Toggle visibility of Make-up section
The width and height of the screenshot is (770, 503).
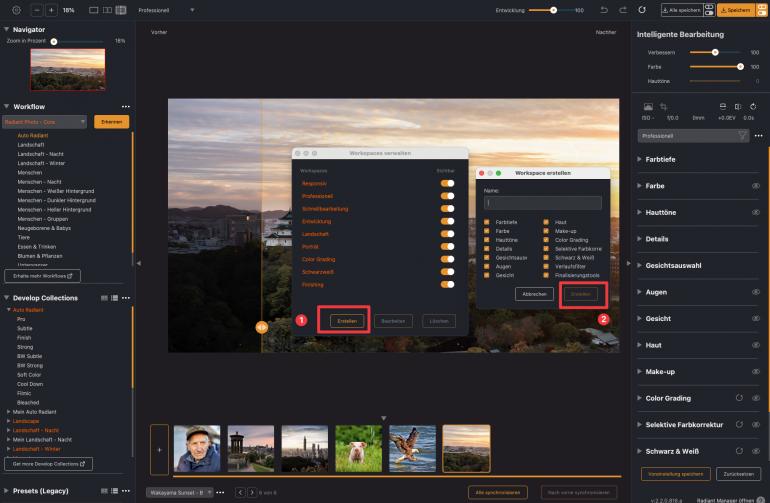756,371
